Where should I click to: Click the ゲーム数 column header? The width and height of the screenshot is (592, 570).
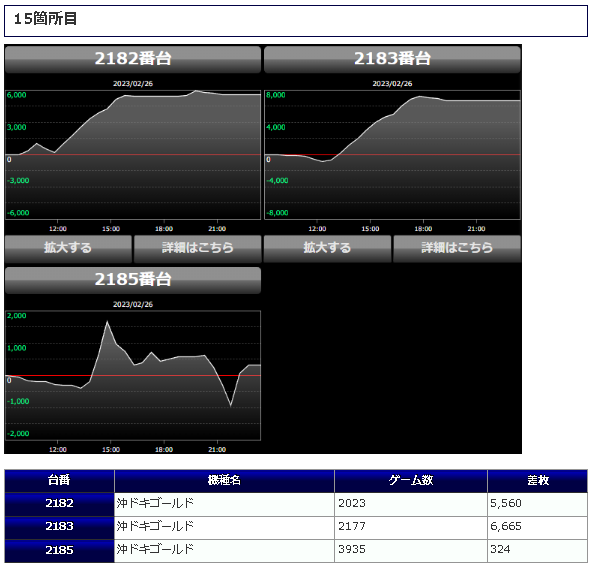point(411,481)
